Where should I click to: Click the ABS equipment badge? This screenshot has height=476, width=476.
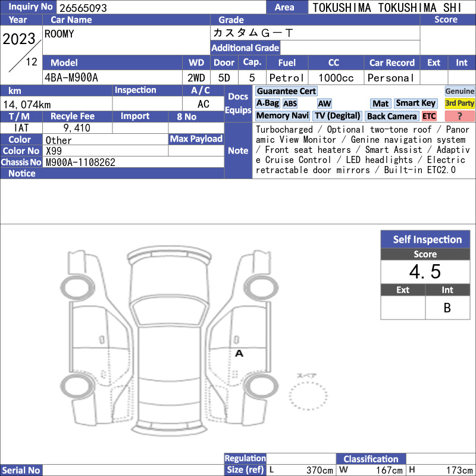tap(290, 104)
